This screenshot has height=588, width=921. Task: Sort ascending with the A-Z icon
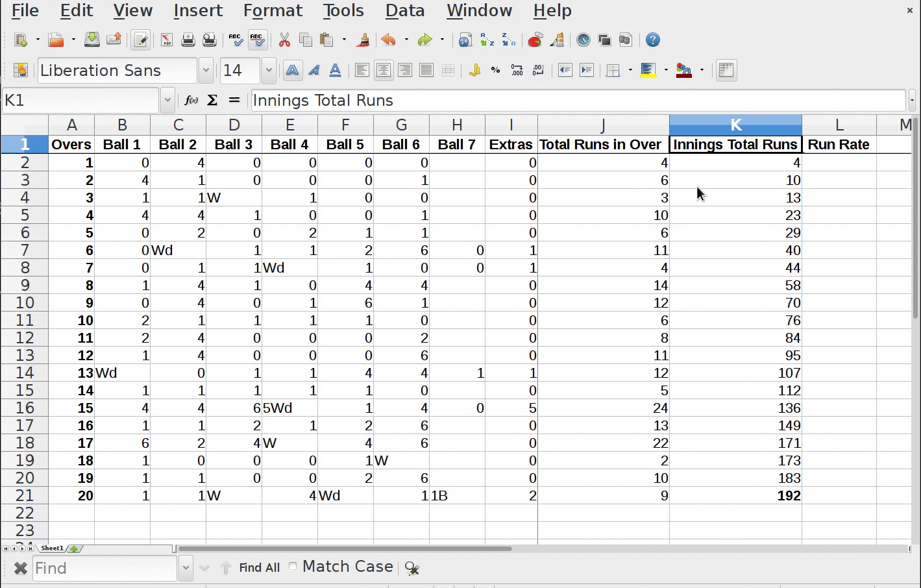487,40
